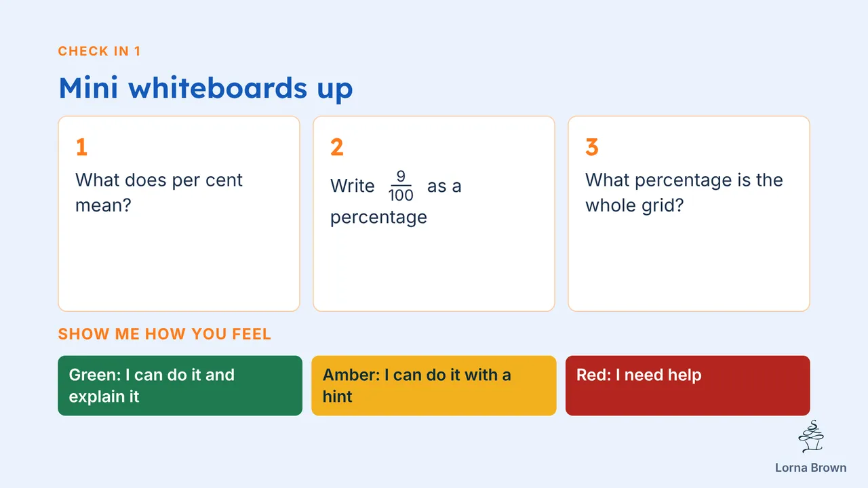The height and width of the screenshot is (488, 868).
Task: Click 'What does per cent mean?' text
Action: (159, 192)
